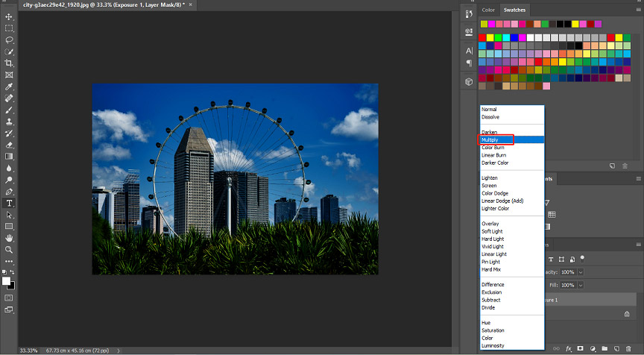The width and height of the screenshot is (644, 355).
Task: Click the fx layer style button
Action: coord(569,348)
